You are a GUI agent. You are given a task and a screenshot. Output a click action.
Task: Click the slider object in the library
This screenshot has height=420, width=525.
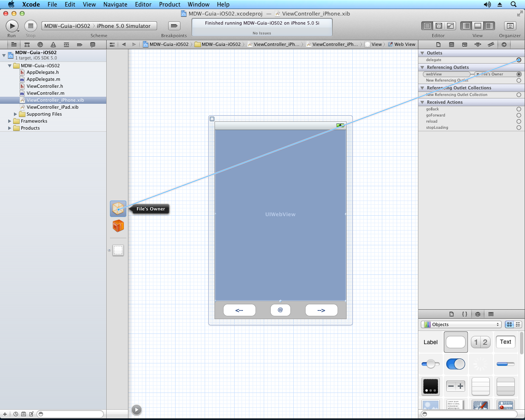[x=430, y=364]
